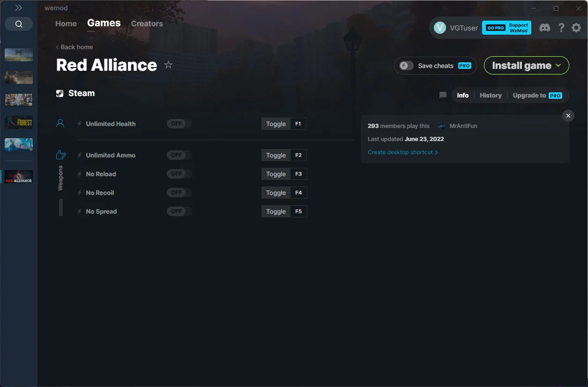Click the PRO badge on Save cheats
This screenshot has width=588, height=387.
(x=464, y=66)
